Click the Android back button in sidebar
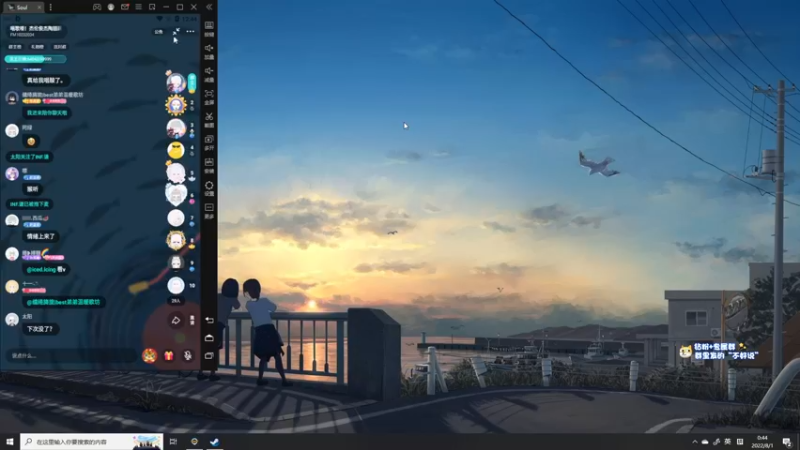Image resolution: width=800 pixels, height=450 pixels. click(x=209, y=320)
